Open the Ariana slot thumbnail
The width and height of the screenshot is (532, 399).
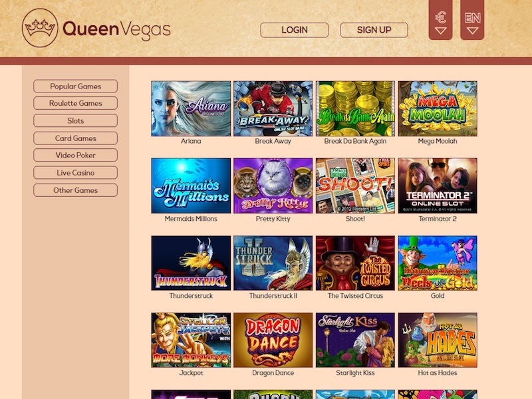coord(191,108)
